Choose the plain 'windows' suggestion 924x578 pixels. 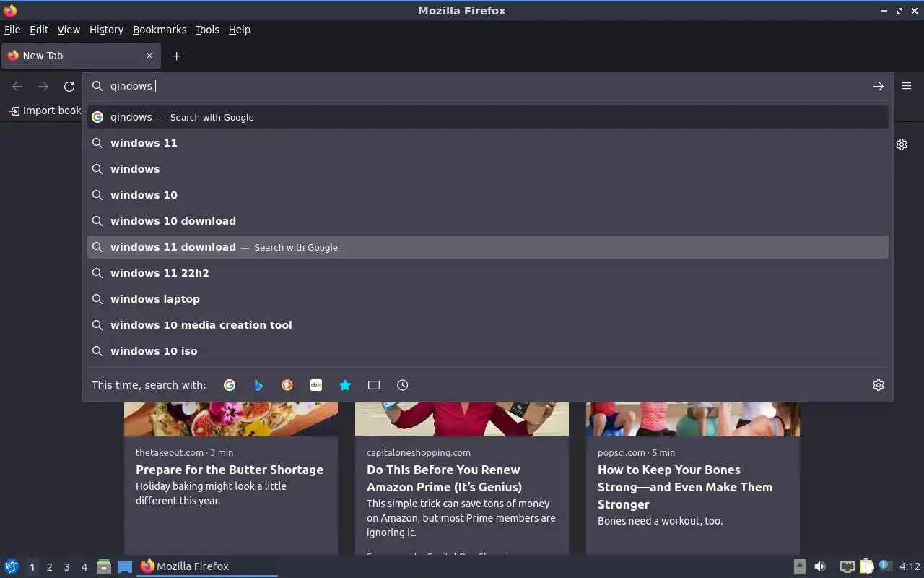488,169
